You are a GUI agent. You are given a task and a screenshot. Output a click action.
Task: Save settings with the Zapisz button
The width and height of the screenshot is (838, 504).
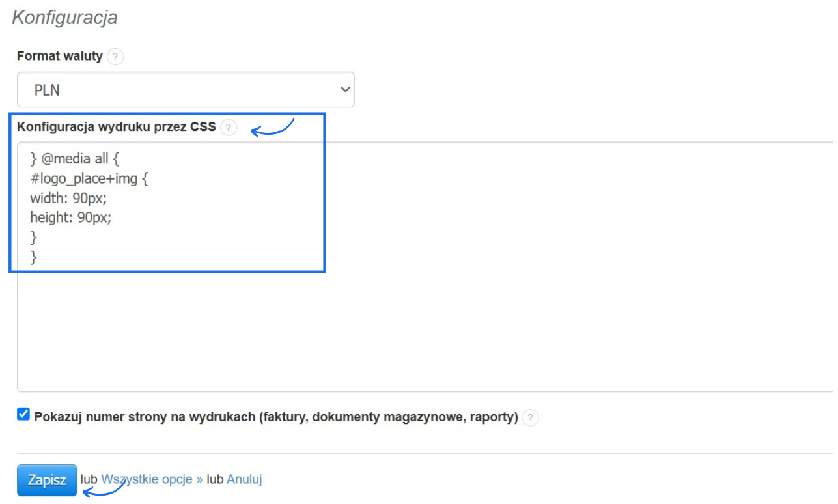(47, 480)
